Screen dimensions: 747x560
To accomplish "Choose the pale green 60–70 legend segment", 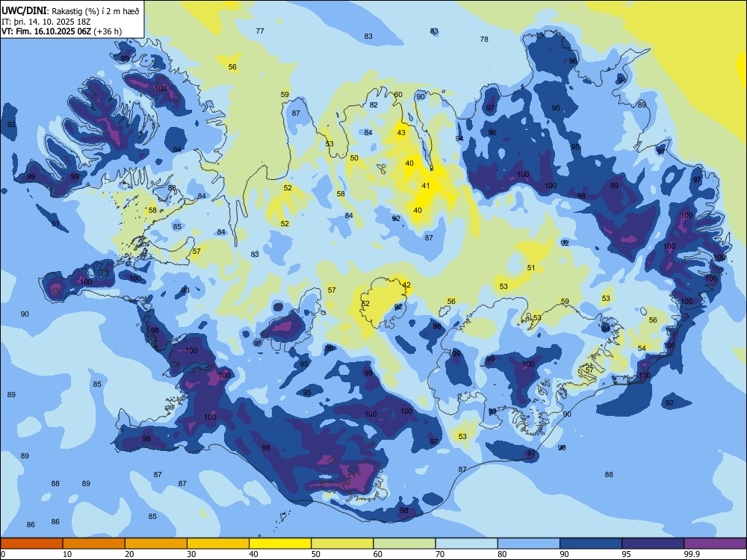I will pos(404,544).
